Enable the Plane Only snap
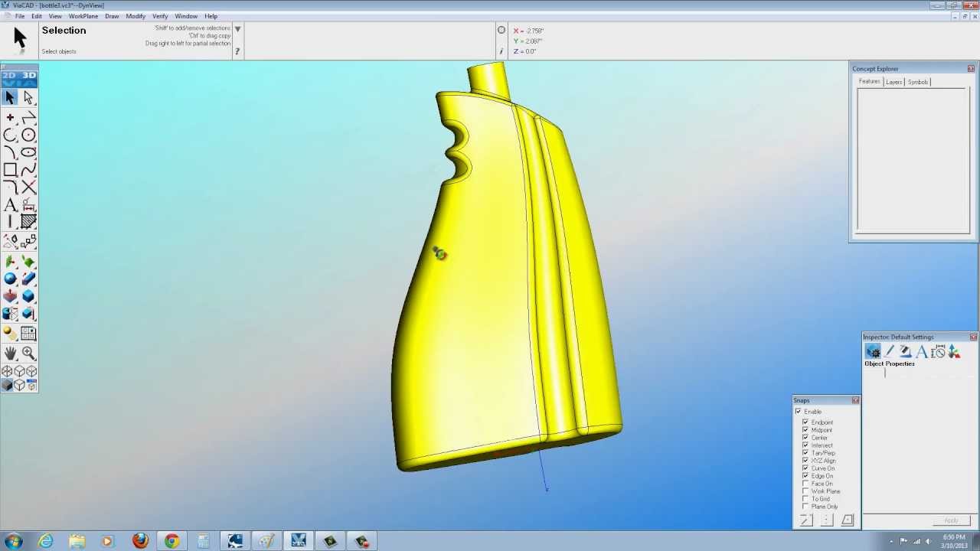This screenshot has width=980, height=551. (805, 507)
